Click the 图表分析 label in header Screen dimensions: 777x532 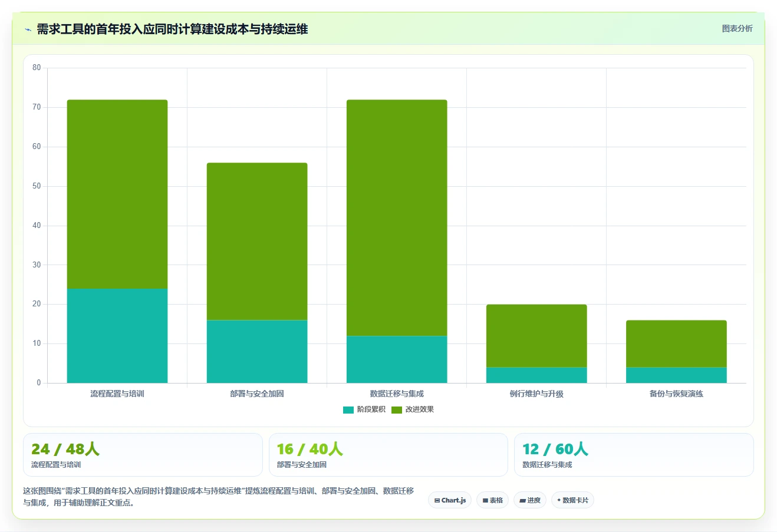tap(737, 28)
